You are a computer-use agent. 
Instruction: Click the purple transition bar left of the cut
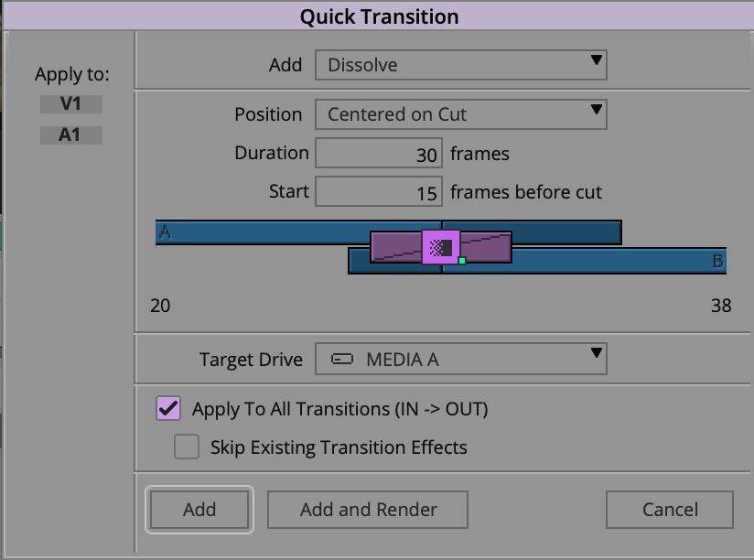pos(395,246)
